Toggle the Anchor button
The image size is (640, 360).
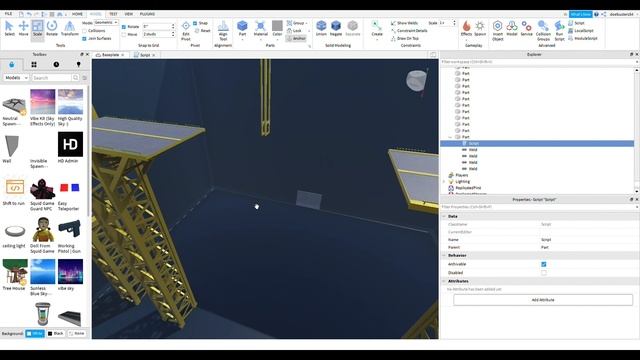[296, 38]
